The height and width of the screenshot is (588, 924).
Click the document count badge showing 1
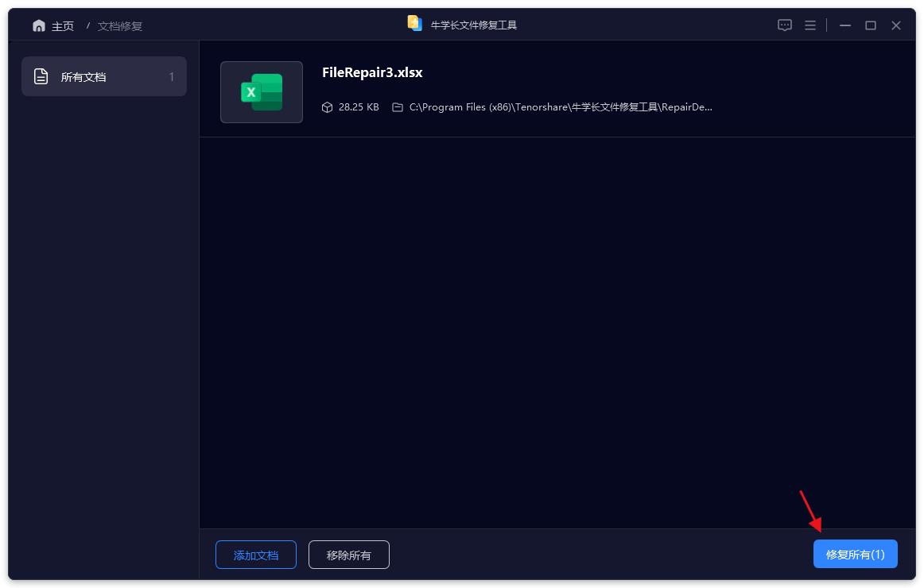coord(170,75)
